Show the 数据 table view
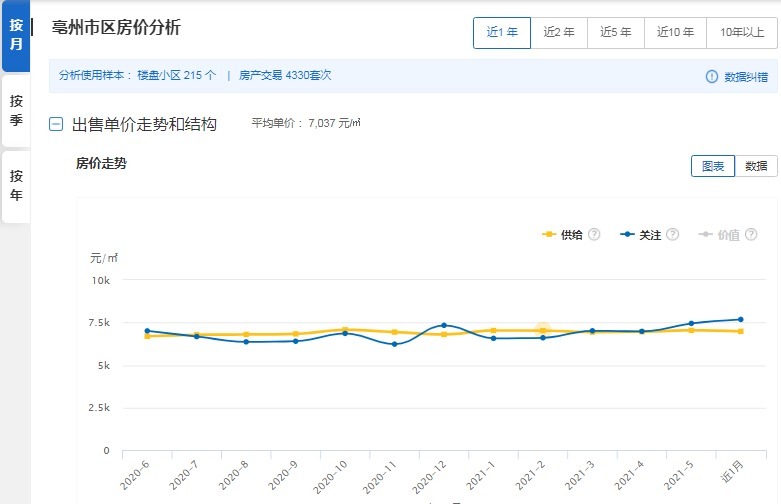This screenshot has width=781, height=504. [x=756, y=166]
